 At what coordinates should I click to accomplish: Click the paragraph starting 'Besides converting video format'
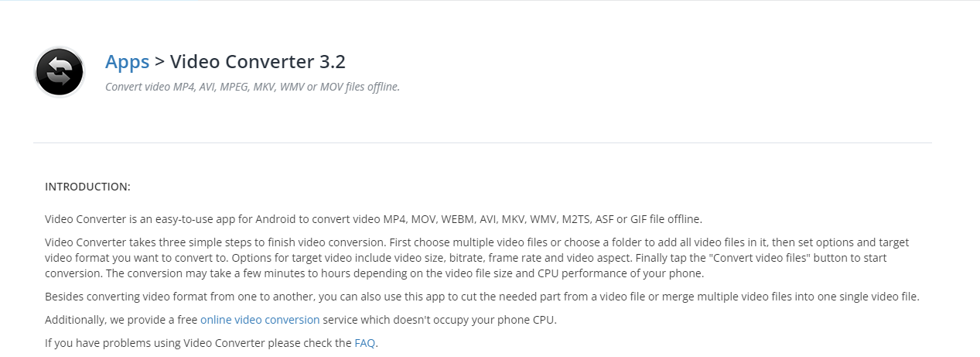point(482,297)
